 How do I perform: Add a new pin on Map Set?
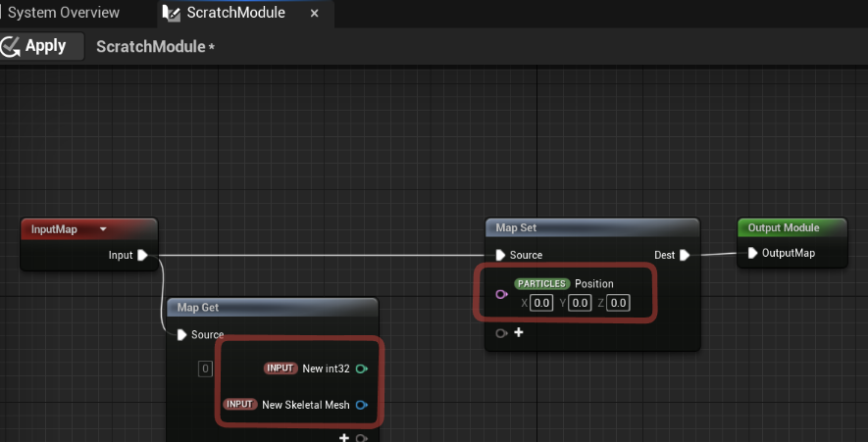point(519,332)
